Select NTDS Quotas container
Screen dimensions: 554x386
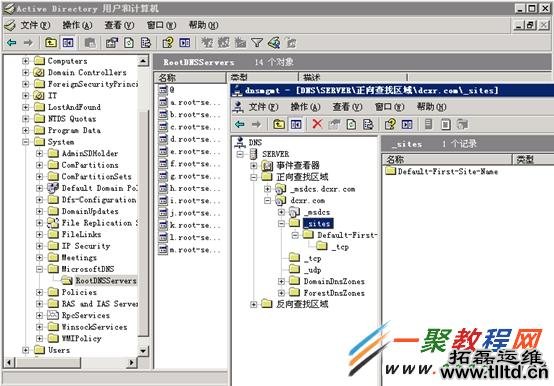coord(72,119)
